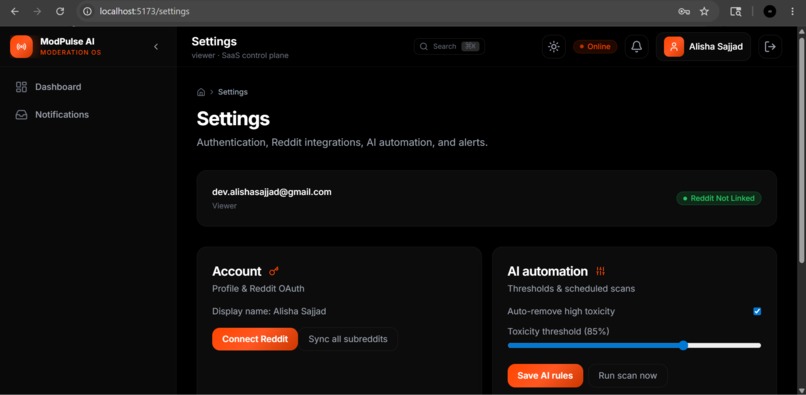This screenshot has height=395, width=806.
Task: Click the Run scan now button
Action: (628, 375)
